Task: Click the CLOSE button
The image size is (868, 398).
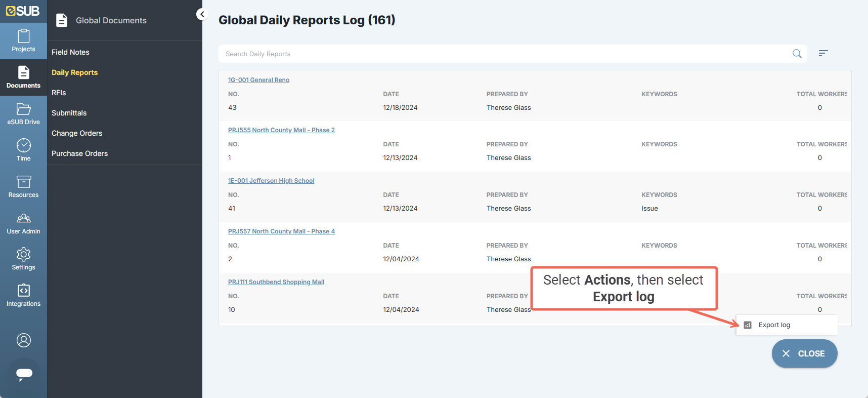Action: pyautogui.click(x=804, y=353)
